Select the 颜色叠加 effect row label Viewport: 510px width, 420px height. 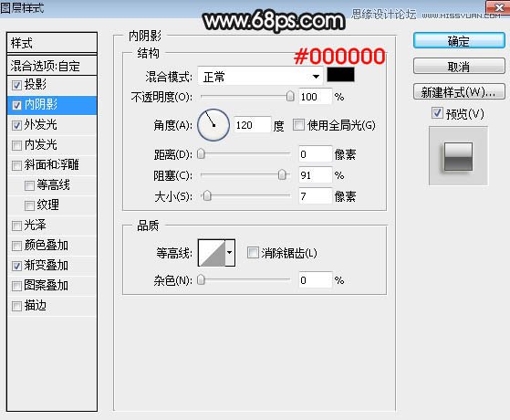coord(47,246)
